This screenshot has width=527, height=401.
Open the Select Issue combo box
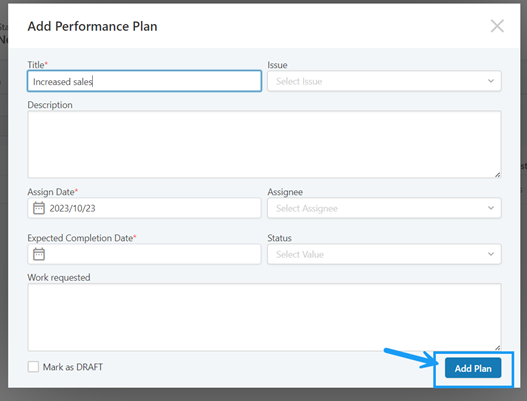click(384, 81)
